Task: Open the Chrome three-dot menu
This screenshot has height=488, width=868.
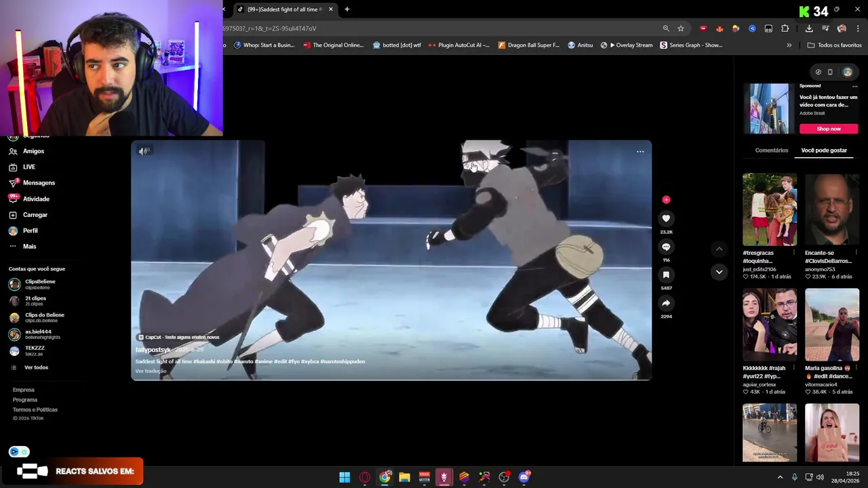Action: coord(859,28)
